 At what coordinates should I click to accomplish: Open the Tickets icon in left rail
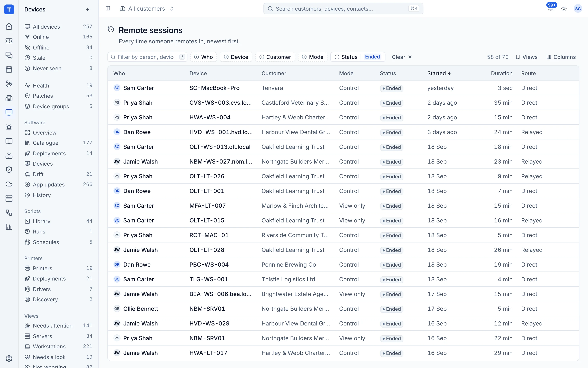click(9, 41)
